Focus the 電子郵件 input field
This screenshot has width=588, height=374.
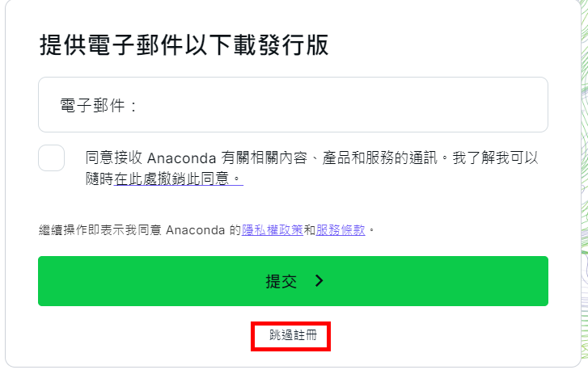tap(293, 105)
